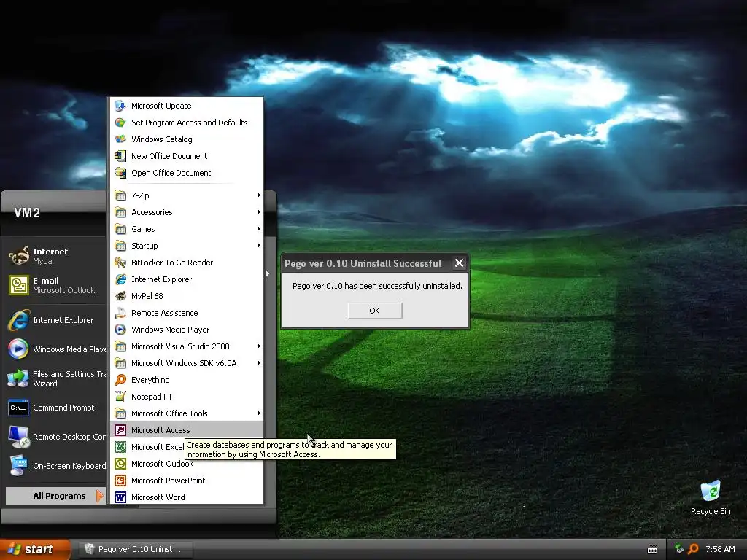Screen dimensions: 747x560
Task: Open the Games folder entry
Action: [187, 229]
